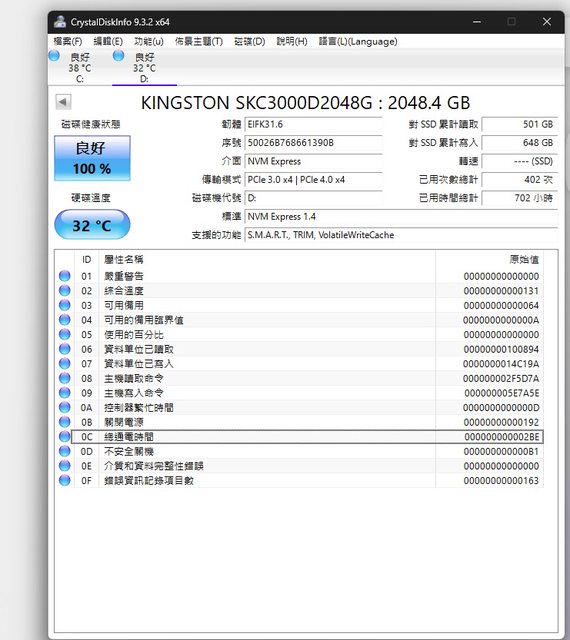The height and width of the screenshot is (640, 570).
Task: Click the blue status orb for drive D:
Action: [118, 56]
